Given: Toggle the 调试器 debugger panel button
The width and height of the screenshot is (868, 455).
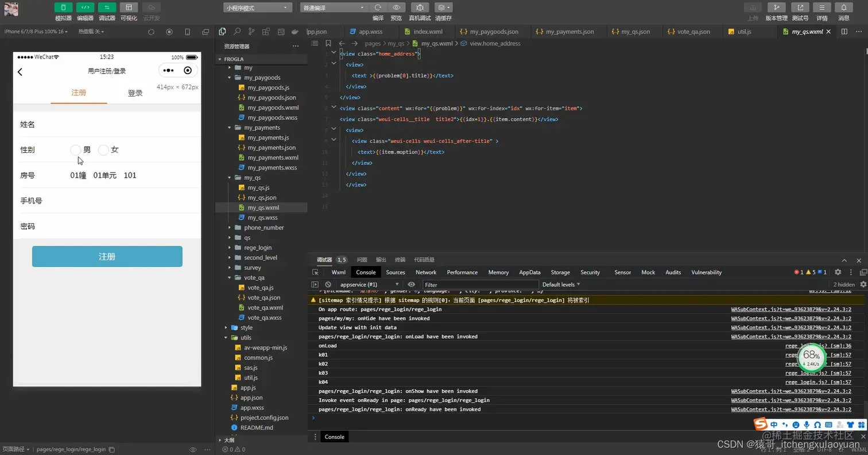Looking at the screenshot, I should click(x=107, y=7).
